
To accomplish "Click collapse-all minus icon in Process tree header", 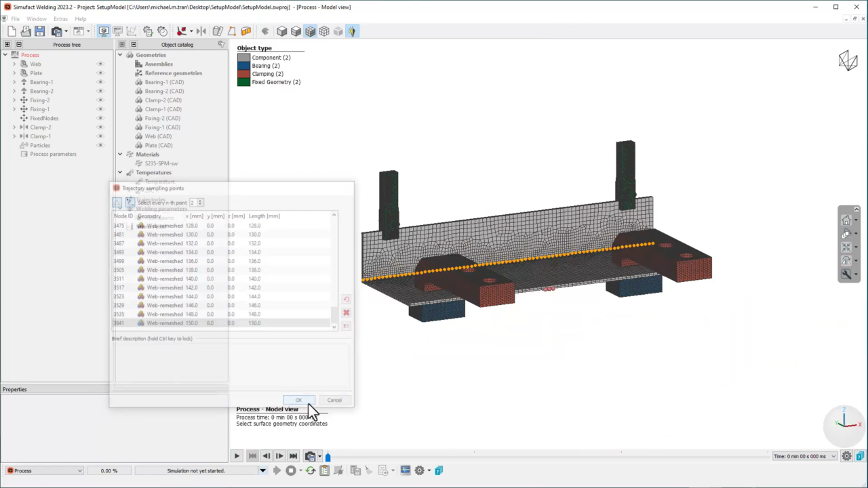I will click(x=19, y=45).
